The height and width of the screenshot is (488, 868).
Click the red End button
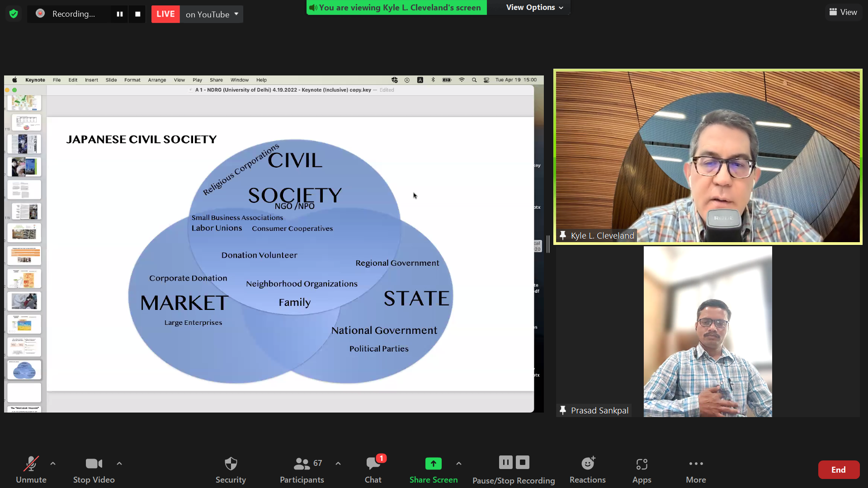point(838,469)
